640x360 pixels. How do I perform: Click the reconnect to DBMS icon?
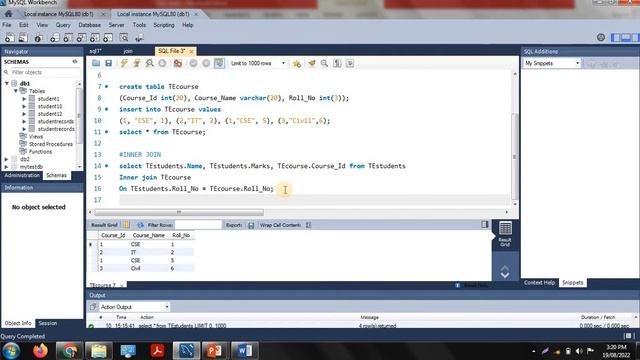point(139,38)
